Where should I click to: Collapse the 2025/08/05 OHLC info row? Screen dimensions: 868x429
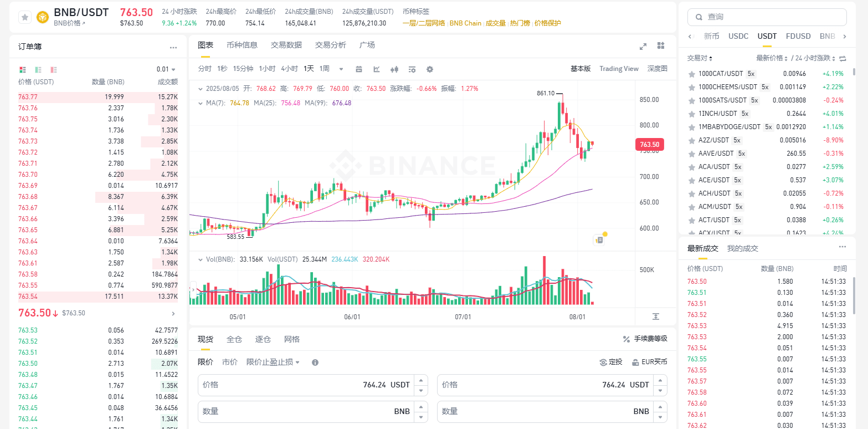(200, 89)
